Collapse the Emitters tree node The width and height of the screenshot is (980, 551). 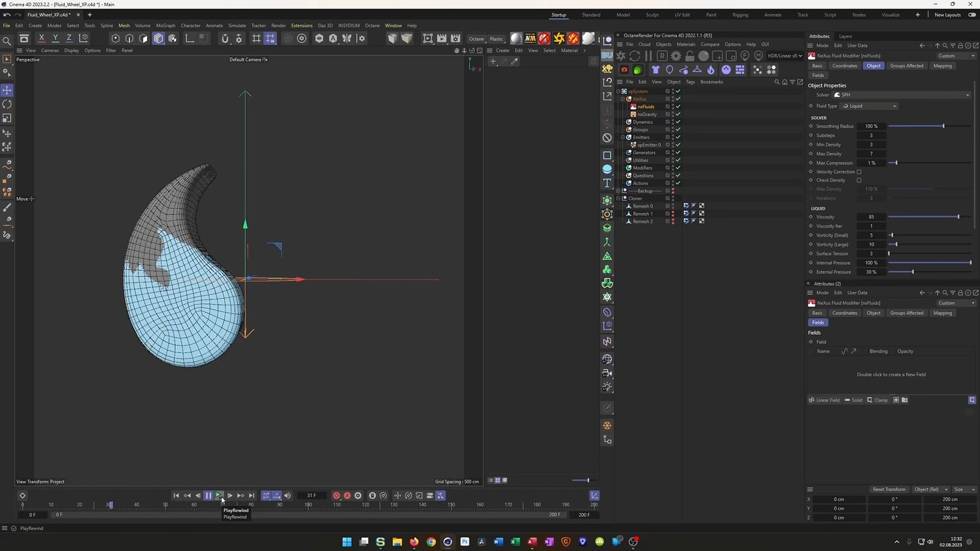coord(623,137)
